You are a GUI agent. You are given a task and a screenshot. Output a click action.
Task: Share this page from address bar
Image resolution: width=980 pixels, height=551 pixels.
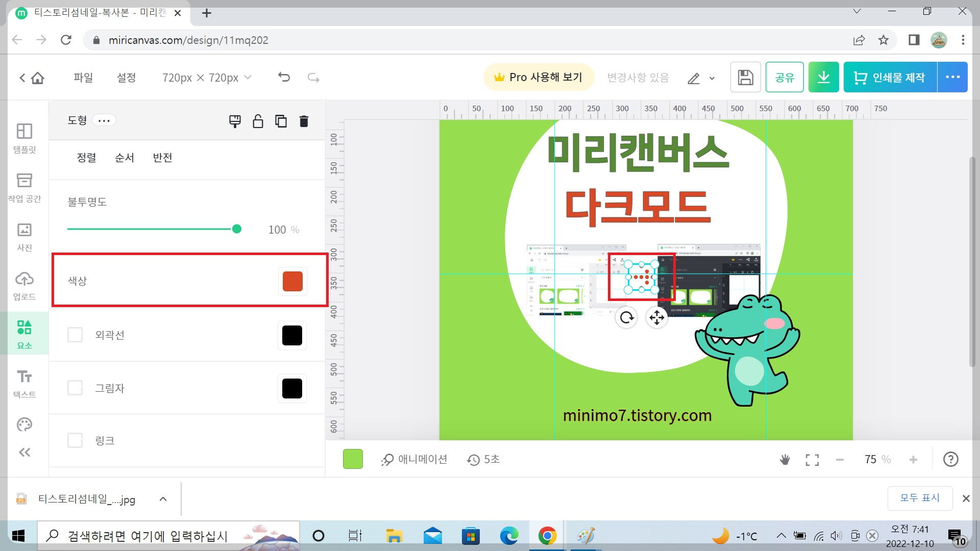click(859, 40)
